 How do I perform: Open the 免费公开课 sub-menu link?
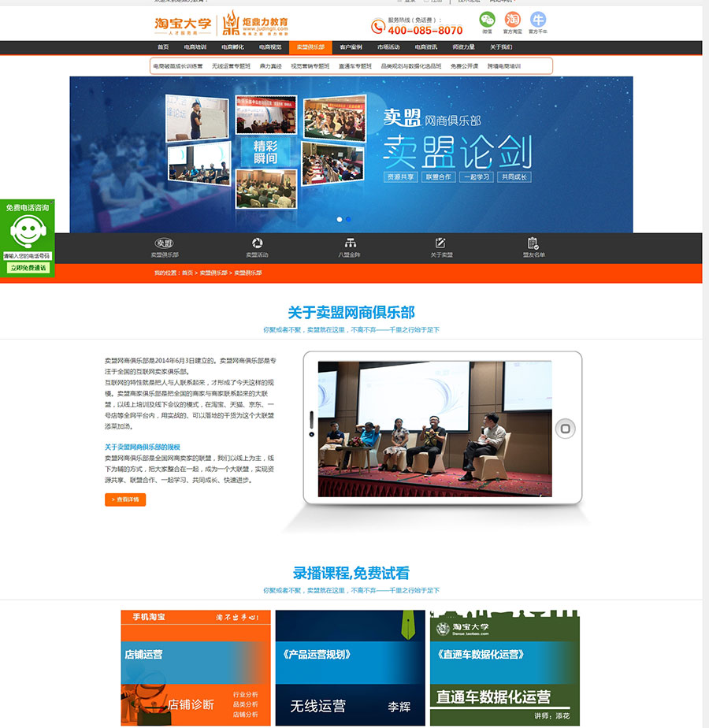tap(464, 66)
